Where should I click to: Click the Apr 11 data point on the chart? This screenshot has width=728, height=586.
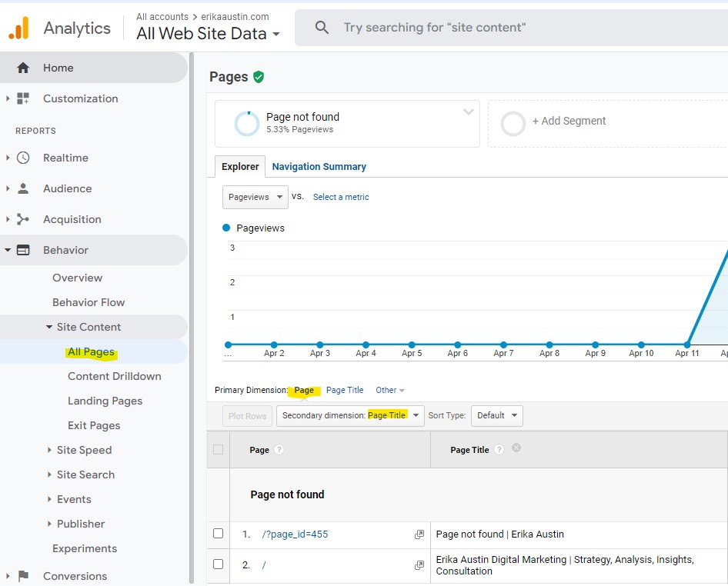pos(687,345)
